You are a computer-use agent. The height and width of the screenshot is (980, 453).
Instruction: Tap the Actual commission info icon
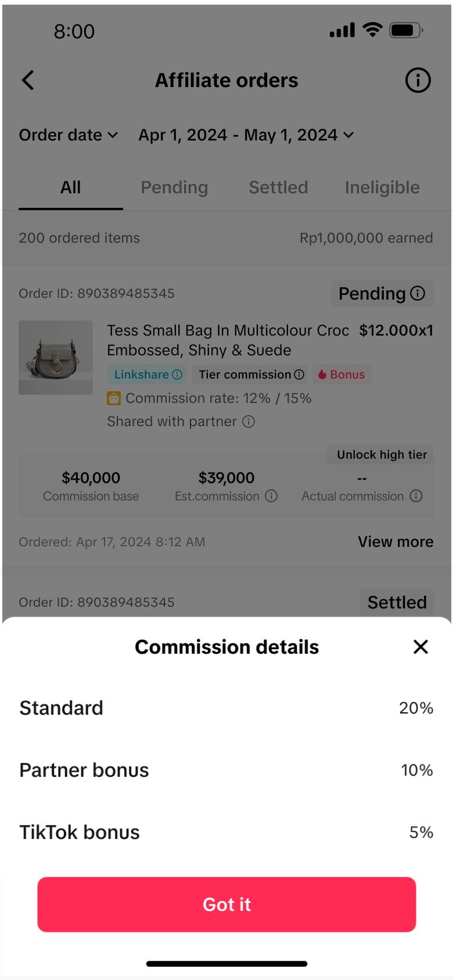[x=416, y=496]
